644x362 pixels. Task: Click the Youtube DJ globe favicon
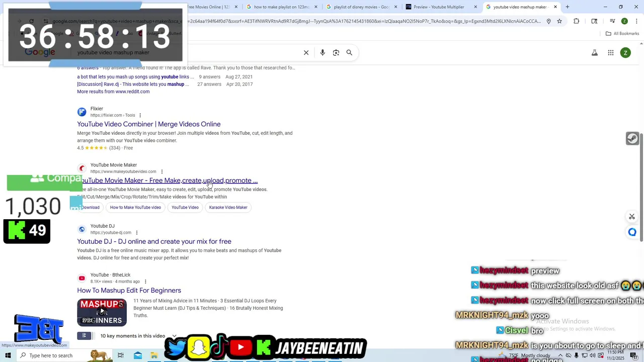[x=82, y=229]
